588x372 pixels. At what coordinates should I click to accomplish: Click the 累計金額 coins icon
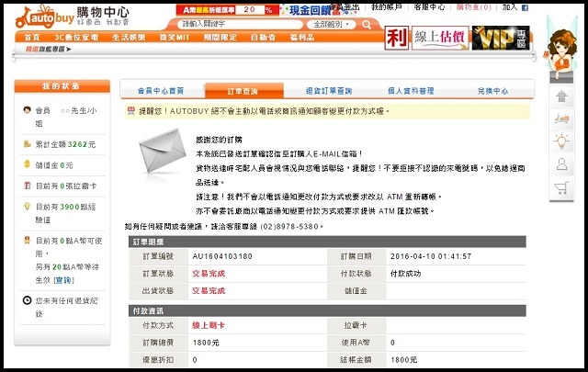click(x=27, y=143)
